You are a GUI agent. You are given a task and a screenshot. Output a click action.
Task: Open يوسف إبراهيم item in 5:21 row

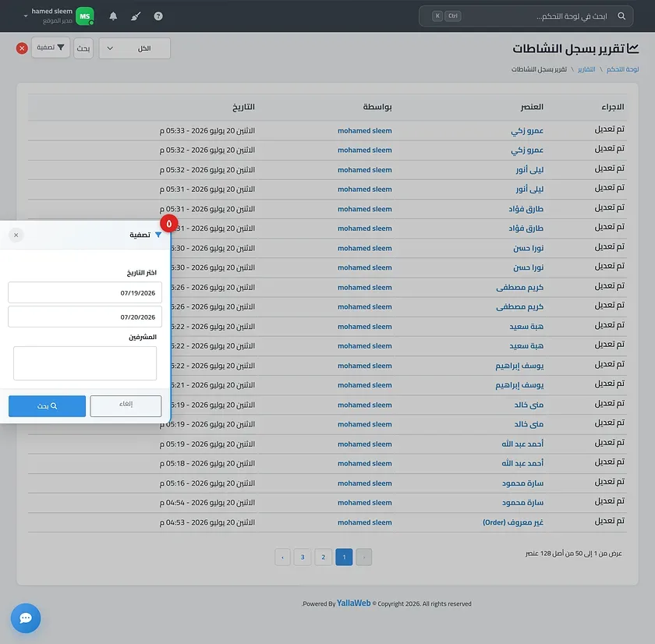coord(519,385)
